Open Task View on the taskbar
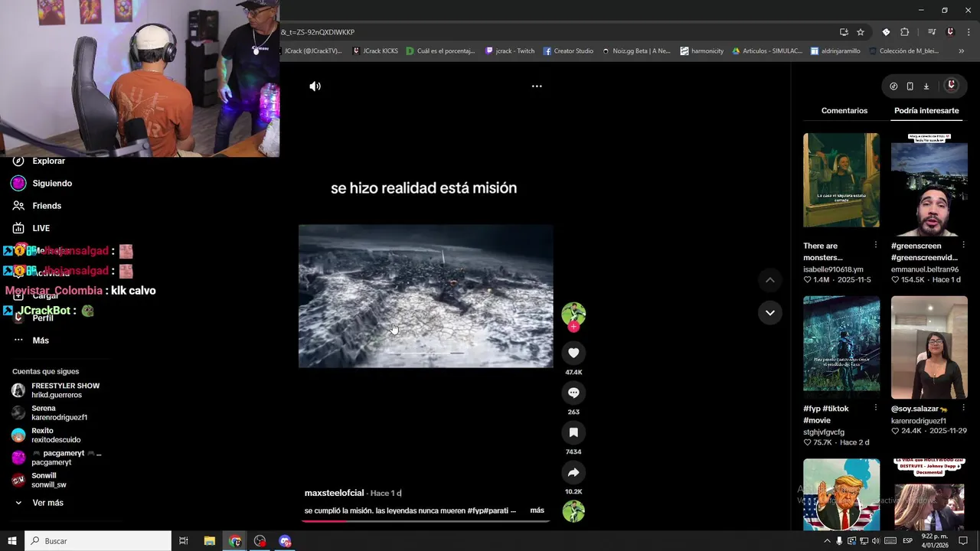 (184, 541)
